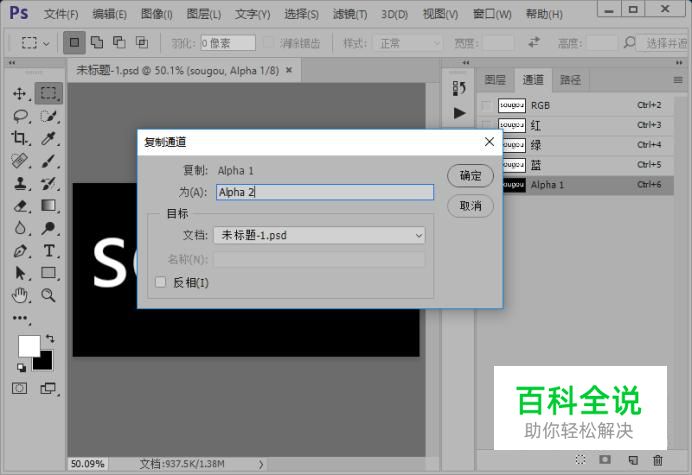
Task: Open the 文档 destination document dropdown
Action: (x=319, y=235)
